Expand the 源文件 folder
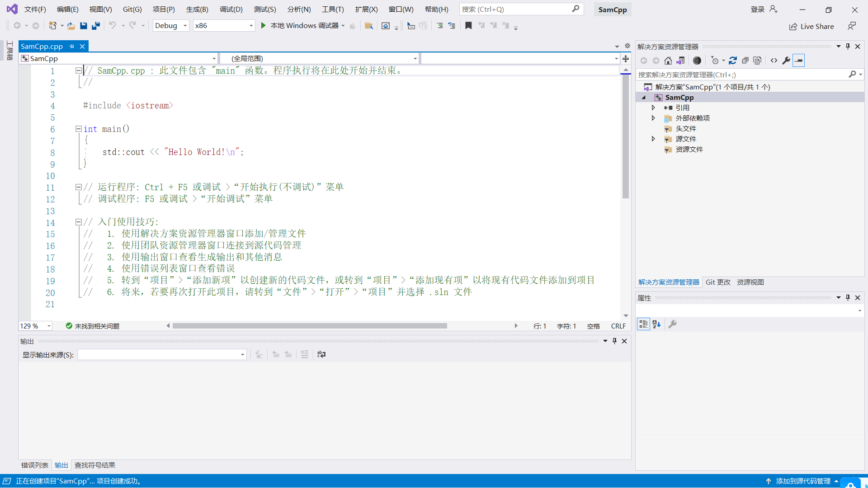Screen dimensions: 868x488 (653, 139)
